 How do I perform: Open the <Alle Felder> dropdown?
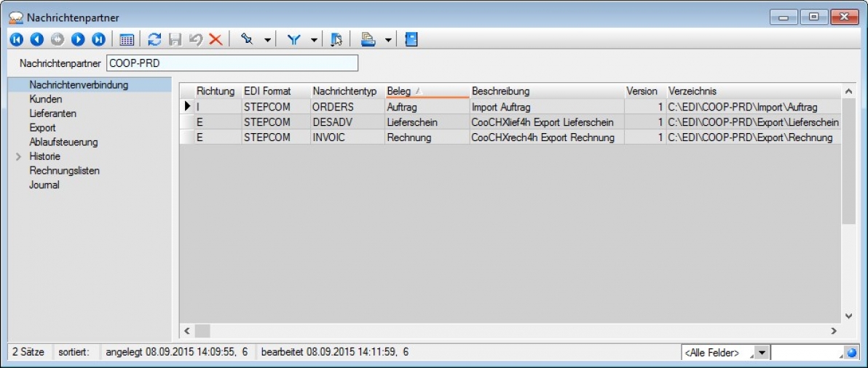762,352
